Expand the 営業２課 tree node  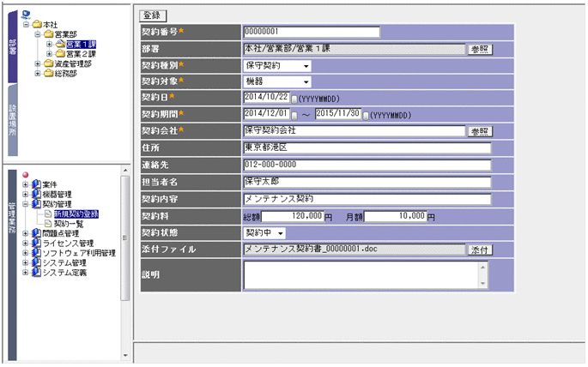[49, 54]
